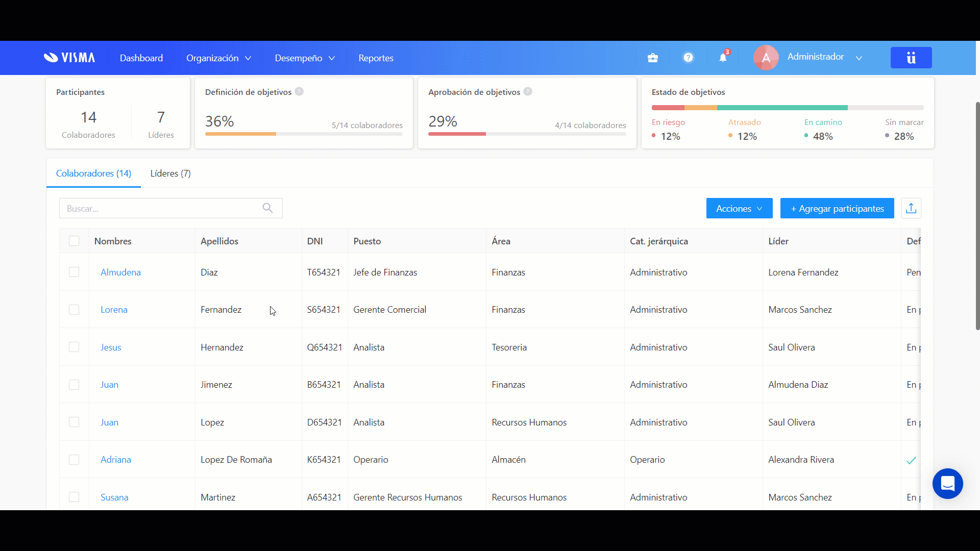
Task: Toggle the select-all header checkbox
Action: [74, 241]
